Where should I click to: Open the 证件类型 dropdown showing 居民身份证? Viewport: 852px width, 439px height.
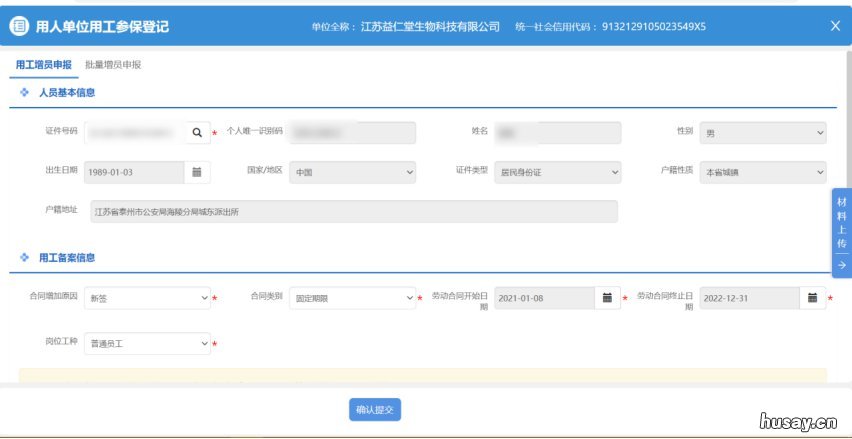(x=557, y=172)
